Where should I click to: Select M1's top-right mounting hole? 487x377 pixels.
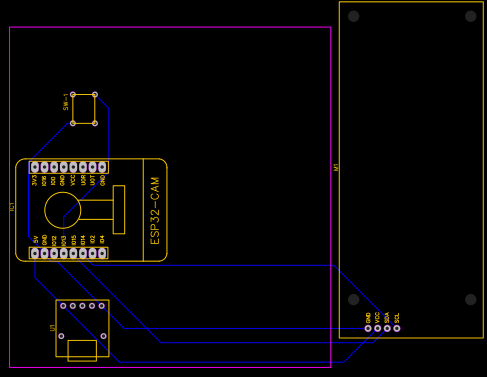pyautogui.click(x=471, y=16)
